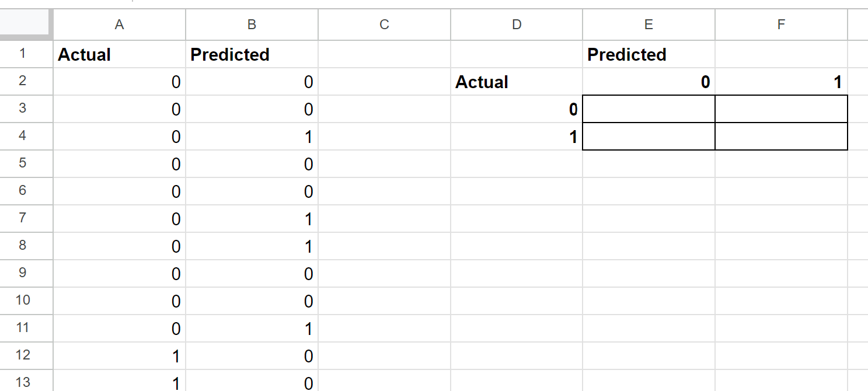Select column B header
The height and width of the screenshot is (391, 868).
pos(252,24)
